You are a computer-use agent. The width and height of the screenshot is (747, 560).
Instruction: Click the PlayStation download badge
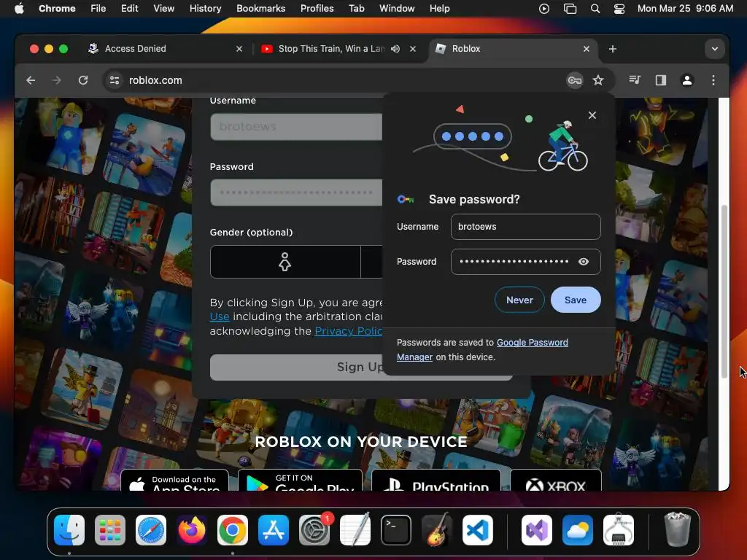436,480
